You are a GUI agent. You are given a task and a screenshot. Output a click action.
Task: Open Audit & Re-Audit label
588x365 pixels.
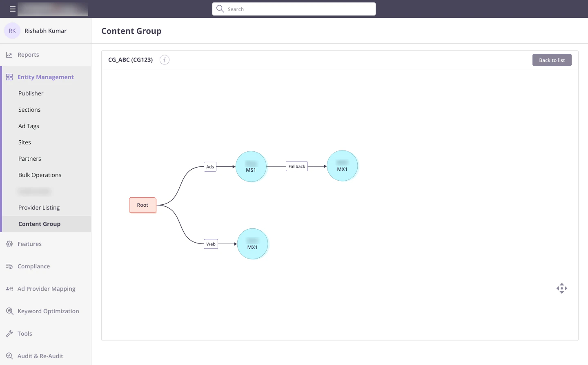pos(40,356)
